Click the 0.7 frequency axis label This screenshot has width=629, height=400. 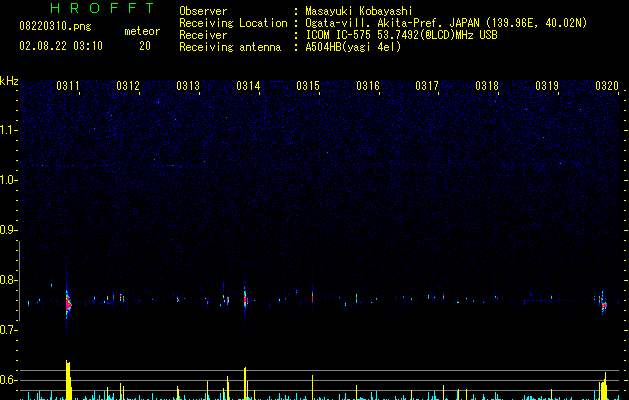click(x=8, y=330)
